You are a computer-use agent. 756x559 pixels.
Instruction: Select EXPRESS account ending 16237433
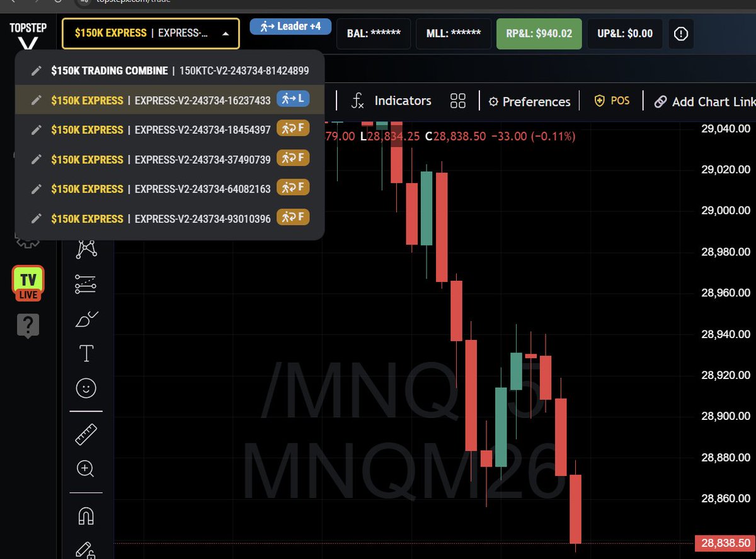click(x=169, y=100)
